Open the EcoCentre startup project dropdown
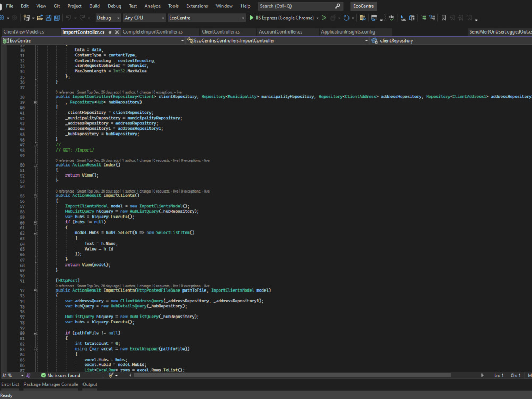The height and width of the screenshot is (399, 532). click(206, 18)
